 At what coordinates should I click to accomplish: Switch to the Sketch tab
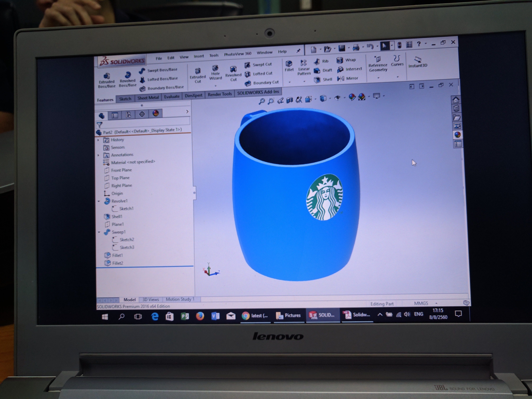(125, 99)
